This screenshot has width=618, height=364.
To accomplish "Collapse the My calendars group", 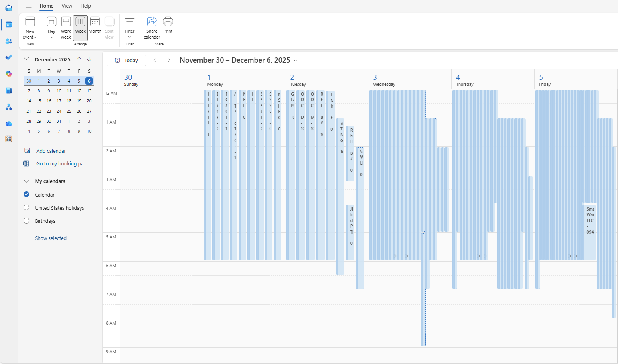I will pyautogui.click(x=26, y=181).
